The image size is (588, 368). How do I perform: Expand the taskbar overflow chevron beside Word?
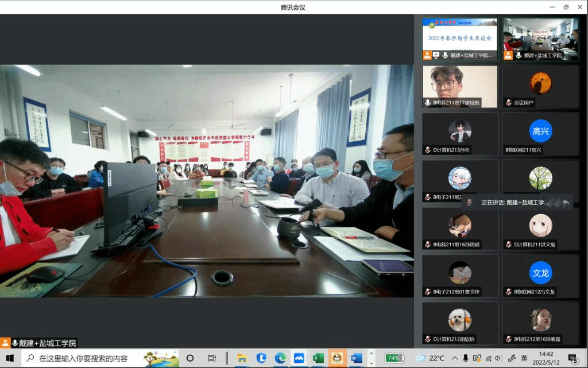371,358
